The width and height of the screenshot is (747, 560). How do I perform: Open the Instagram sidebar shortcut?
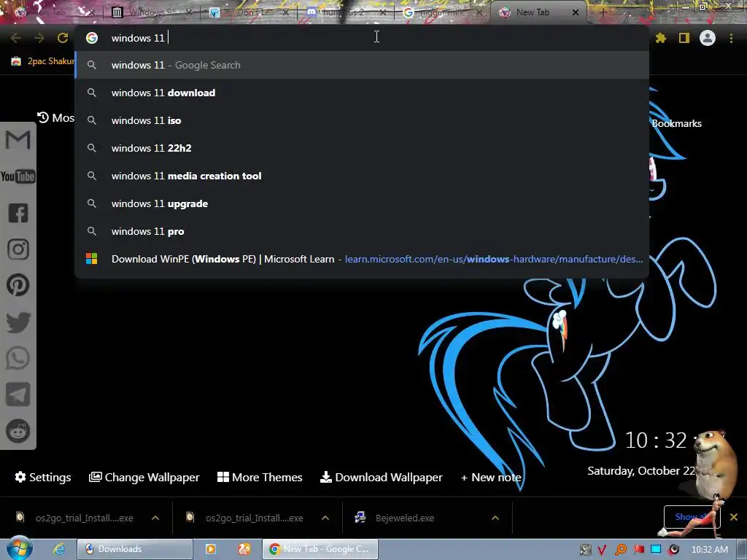pyautogui.click(x=18, y=249)
